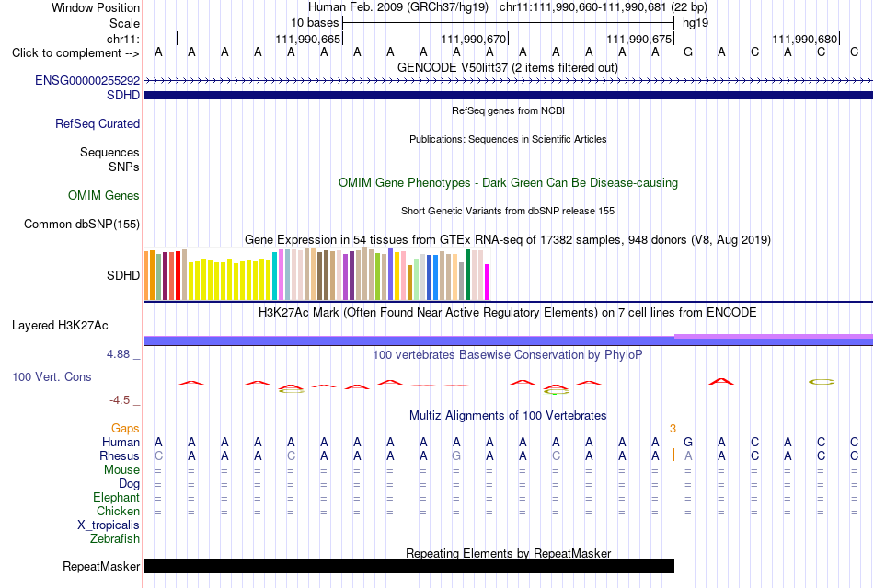
Task: Click the faded A in the Rhesus row
Action: click(688, 455)
